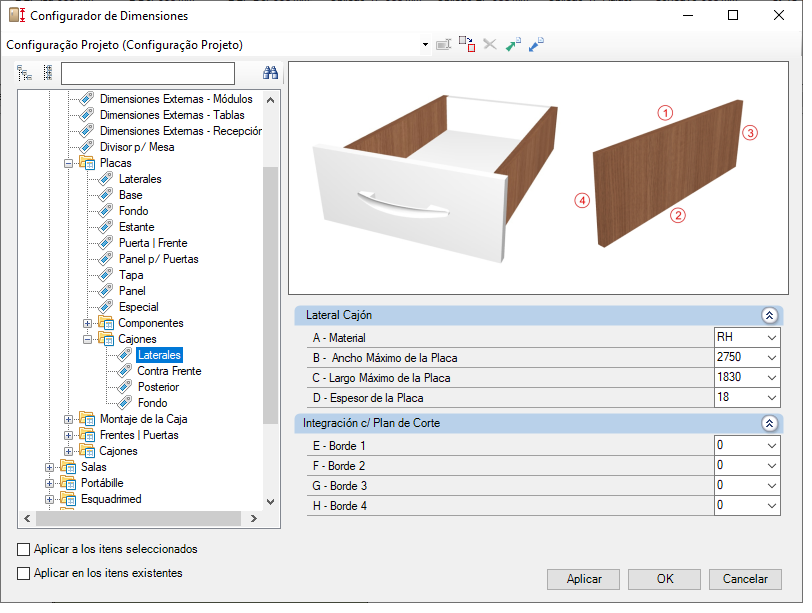
Task: Select Laterales under Placas
Action: tap(140, 179)
